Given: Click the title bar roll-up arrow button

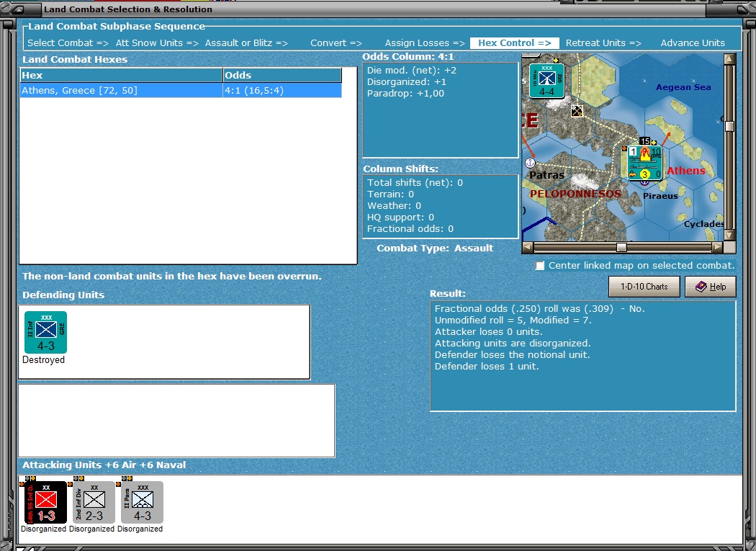Looking at the screenshot, I should (17, 9).
